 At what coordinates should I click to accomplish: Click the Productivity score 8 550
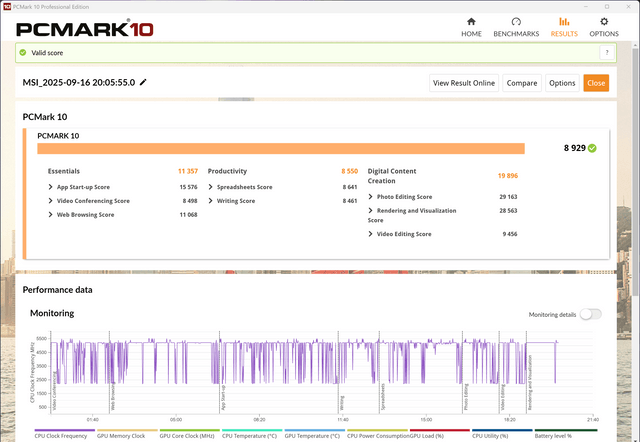tap(349, 171)
